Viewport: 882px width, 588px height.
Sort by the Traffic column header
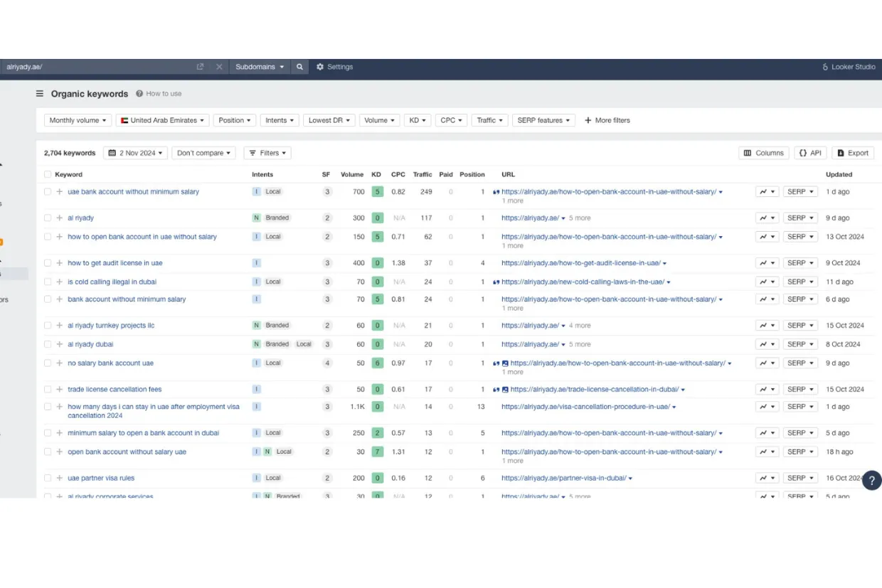coord(423,175)
